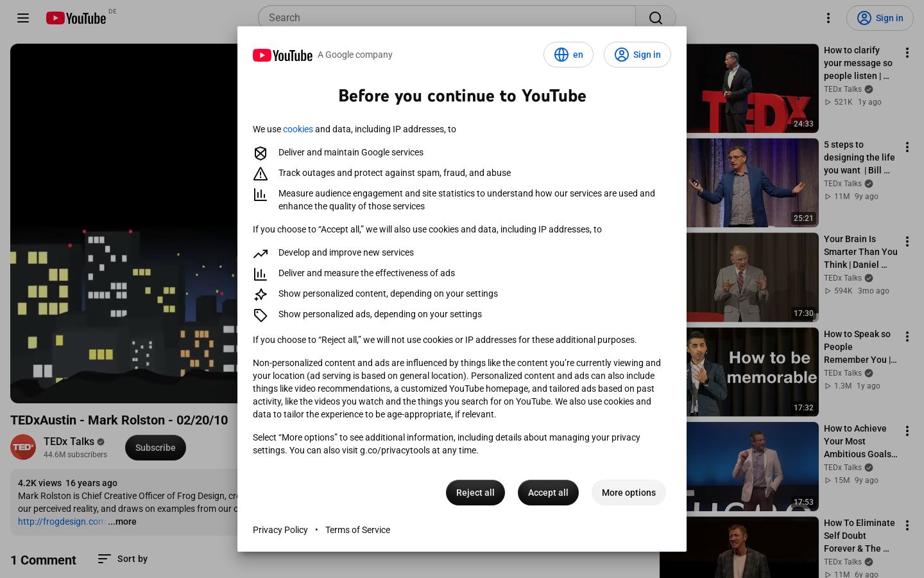Open the TEDx Talks channel name

[x=69, y=441]
